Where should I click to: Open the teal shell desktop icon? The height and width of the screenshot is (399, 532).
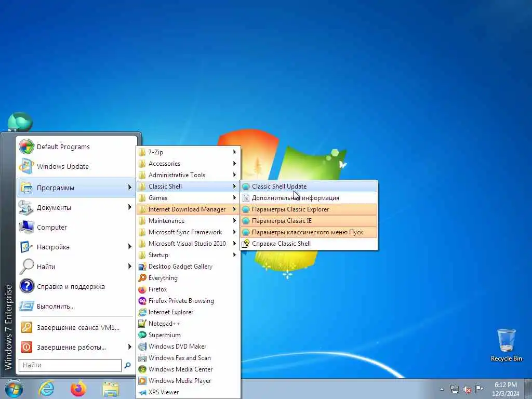point(20,122)
